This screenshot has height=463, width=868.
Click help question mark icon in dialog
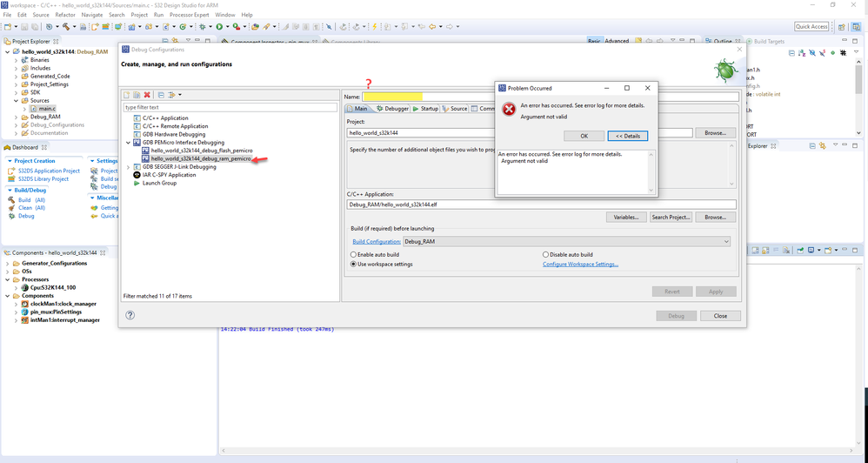pos(130,315)
